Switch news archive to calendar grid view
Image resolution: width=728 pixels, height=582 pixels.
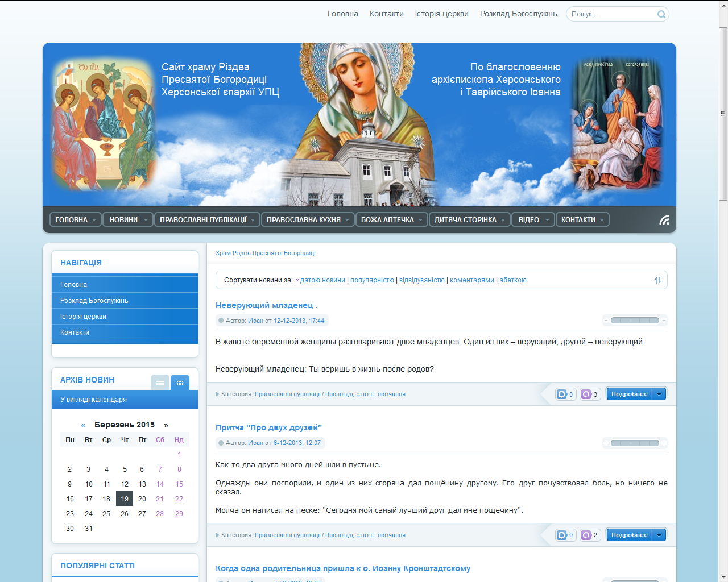click(180, 383)
